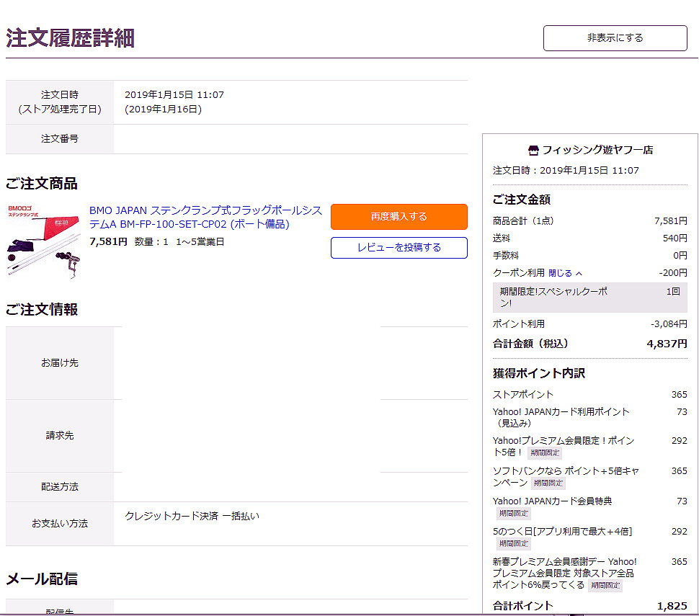Click the フィッシング遊ヤフー店 store name
The image size is (699, 616).
click(x=597, y=150)
